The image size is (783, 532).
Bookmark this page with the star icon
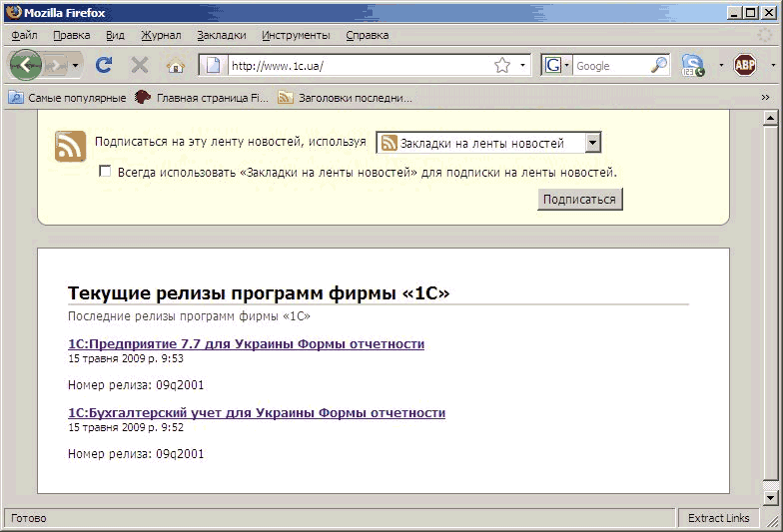(502, 66)
